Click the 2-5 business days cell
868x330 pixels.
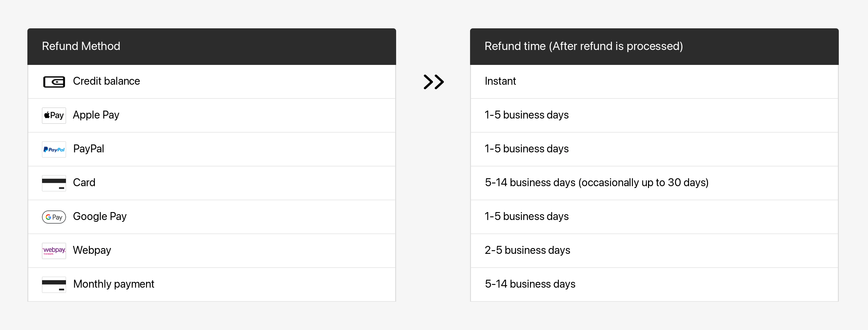coord(654,251)
